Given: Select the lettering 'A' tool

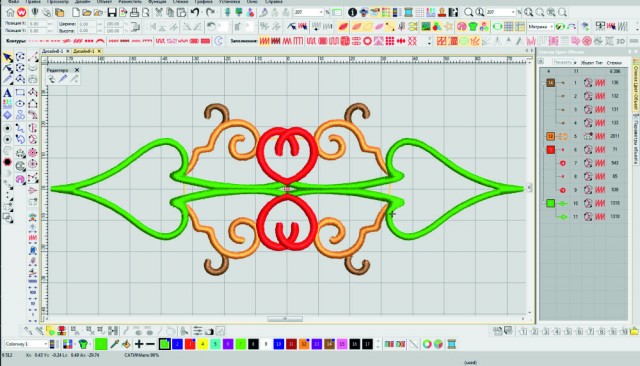Looking at the screenshot, I should coord(7,93).
